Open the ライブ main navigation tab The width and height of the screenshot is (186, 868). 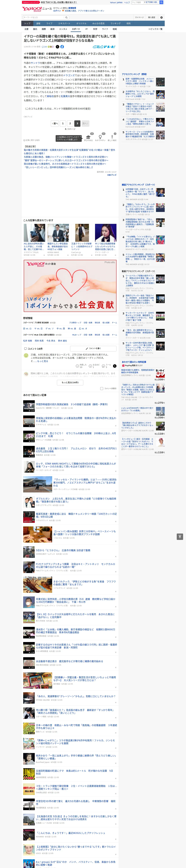tap(49, 23)
